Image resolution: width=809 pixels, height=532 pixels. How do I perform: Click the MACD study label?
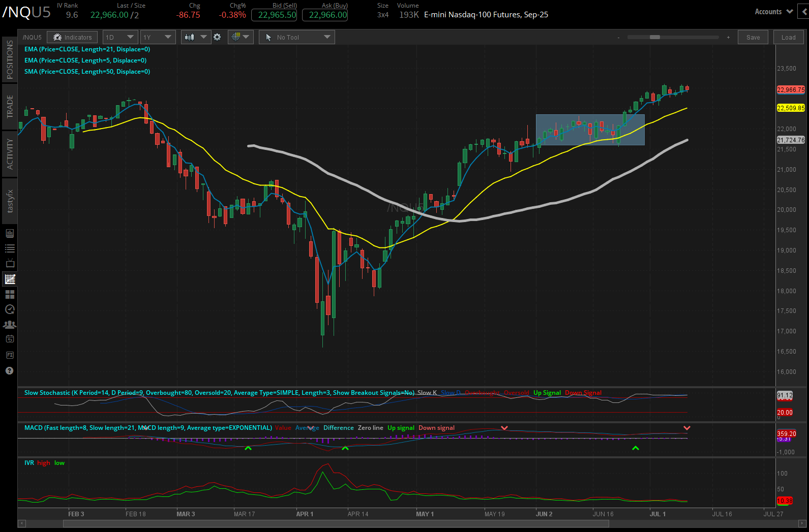(x=148, y=428)
